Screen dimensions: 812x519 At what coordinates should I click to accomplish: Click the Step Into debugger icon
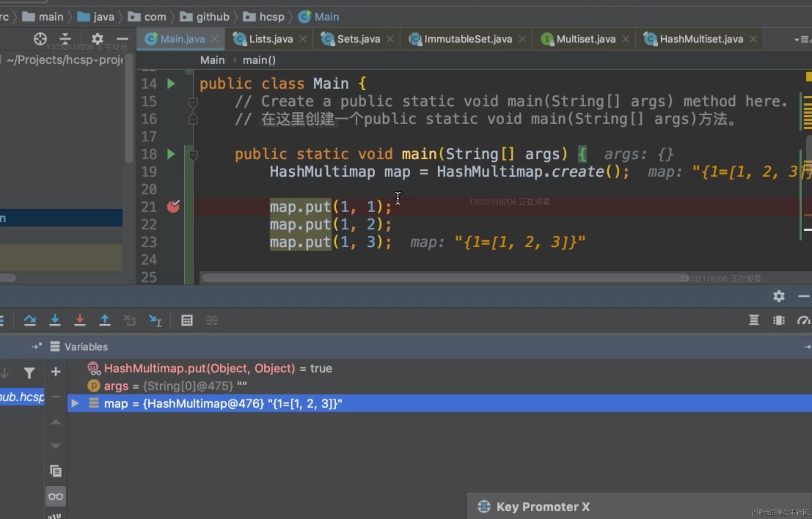coord(55,320)
